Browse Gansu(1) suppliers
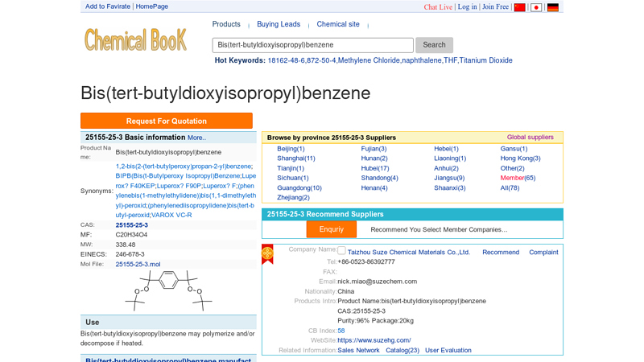 click(x=514, y=149)
